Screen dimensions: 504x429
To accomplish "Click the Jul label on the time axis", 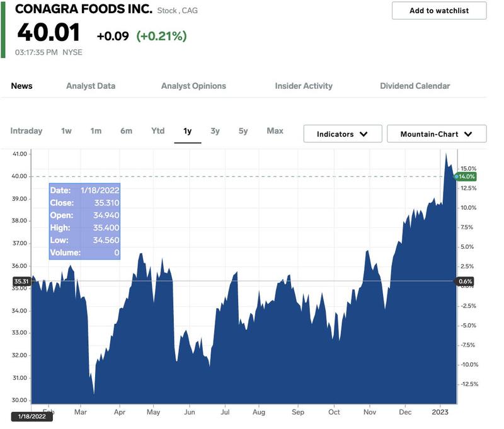I will 225,412.
